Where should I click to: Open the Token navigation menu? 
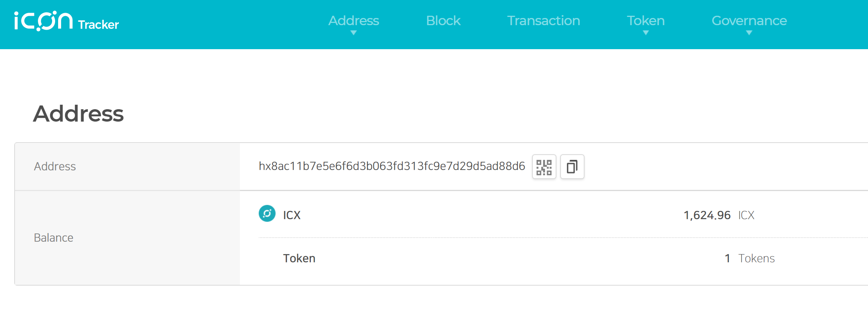tap(646, 21)
